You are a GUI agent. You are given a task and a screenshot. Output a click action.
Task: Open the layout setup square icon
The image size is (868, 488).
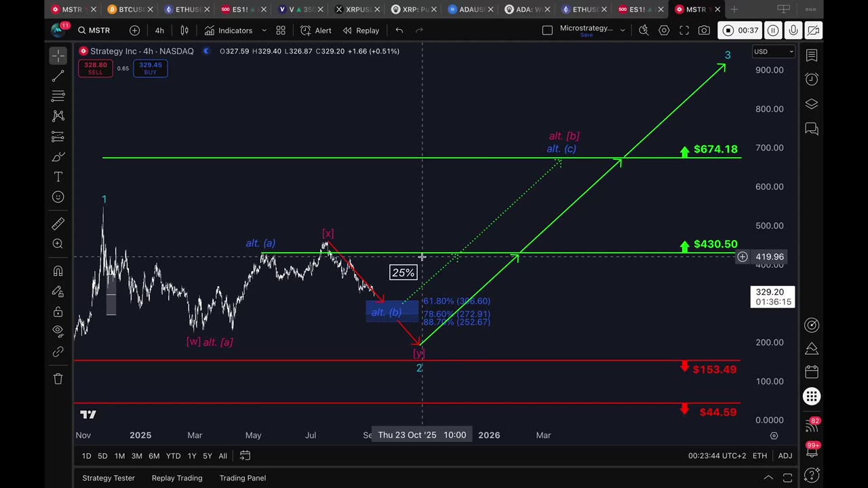pos(547,30)
